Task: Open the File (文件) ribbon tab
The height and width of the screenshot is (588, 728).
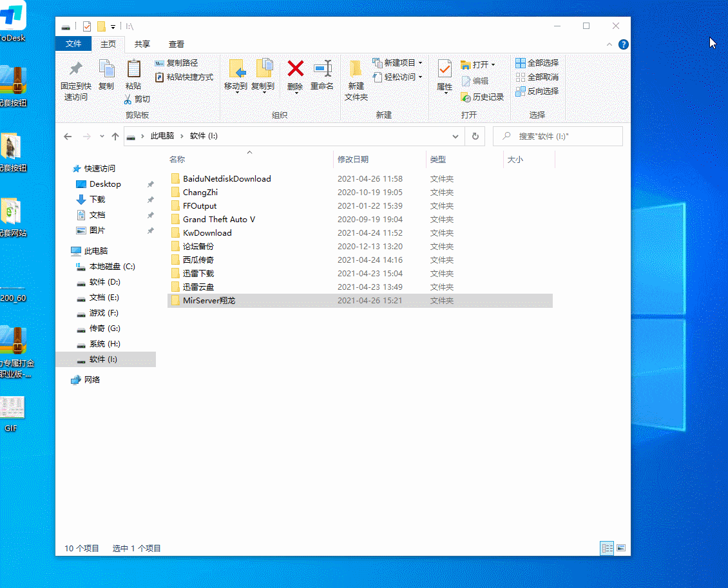Action: pyautogui.click(x=73, y=44)
